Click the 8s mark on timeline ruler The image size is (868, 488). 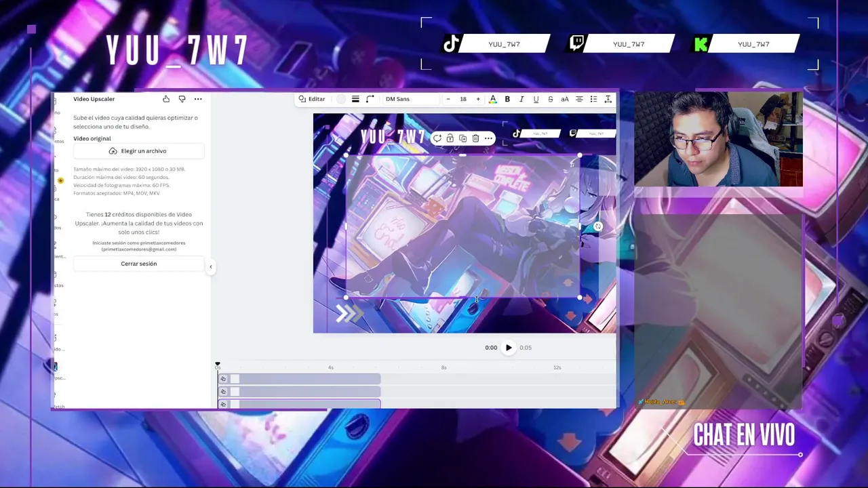pos(443,367)
